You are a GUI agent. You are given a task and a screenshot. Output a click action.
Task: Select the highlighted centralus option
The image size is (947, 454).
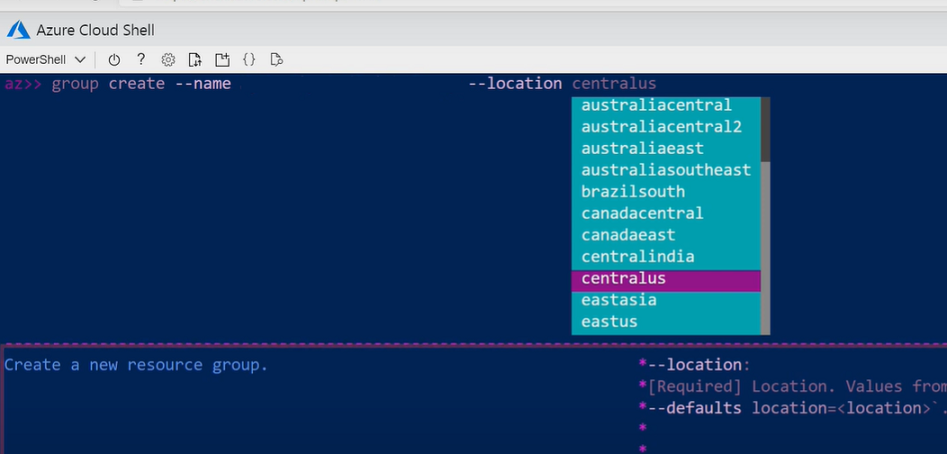coord(623,278)
